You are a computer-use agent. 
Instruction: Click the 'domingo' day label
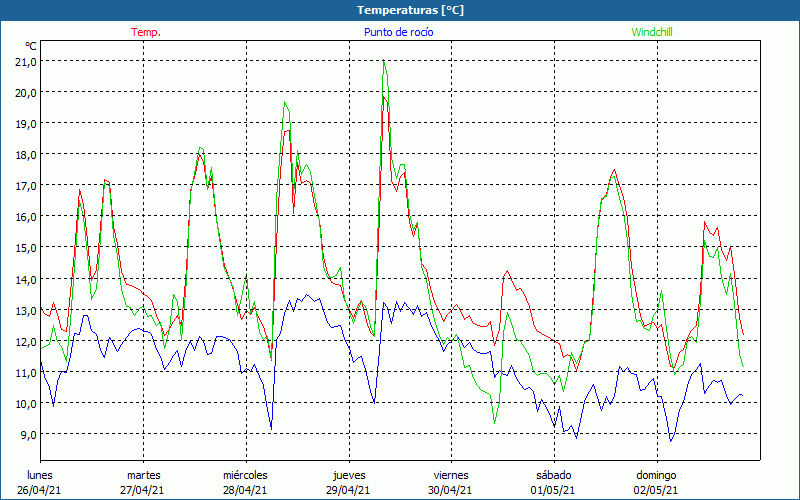656,475
